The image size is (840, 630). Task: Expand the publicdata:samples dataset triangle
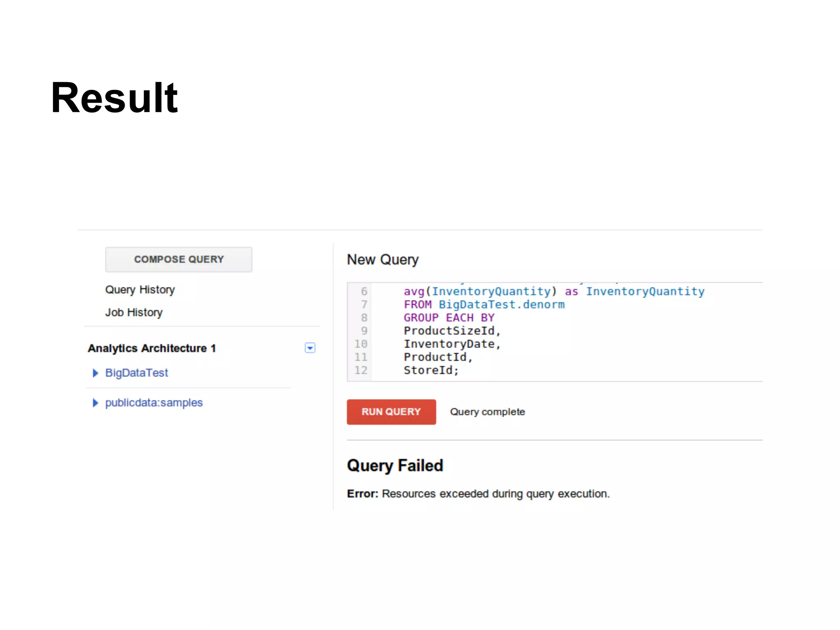95,403
